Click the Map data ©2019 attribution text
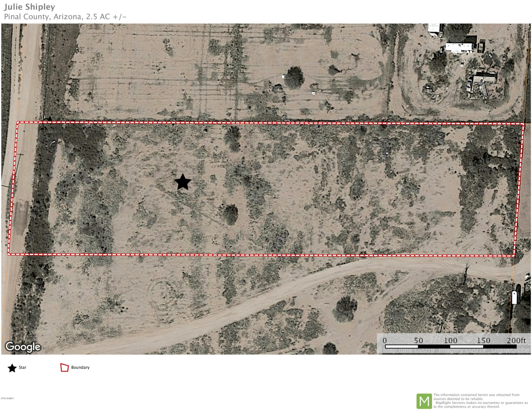The image size is (532, 411). pos(456,350)
